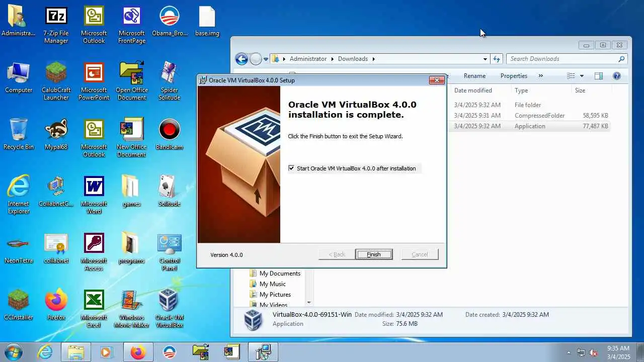This screenshot has width=644, height=362.
Task: Open Firefox from the taskbar
Action: [138, 352]
